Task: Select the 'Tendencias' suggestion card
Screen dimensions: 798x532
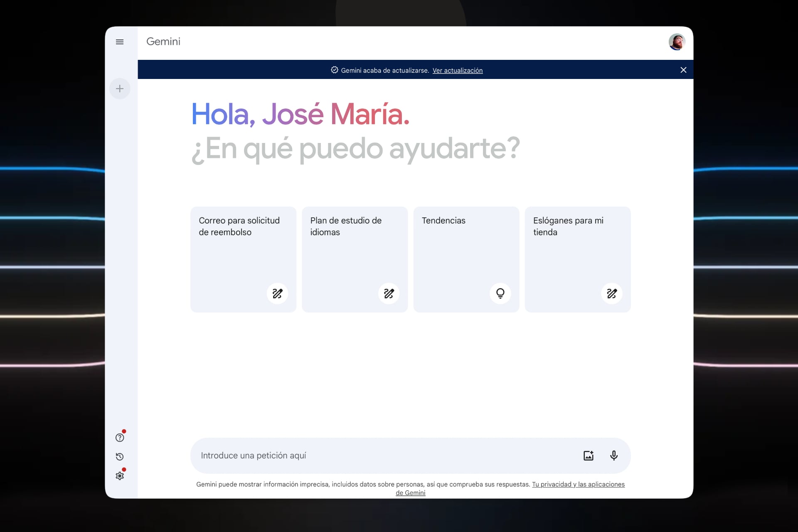Action: click(466, 259)
